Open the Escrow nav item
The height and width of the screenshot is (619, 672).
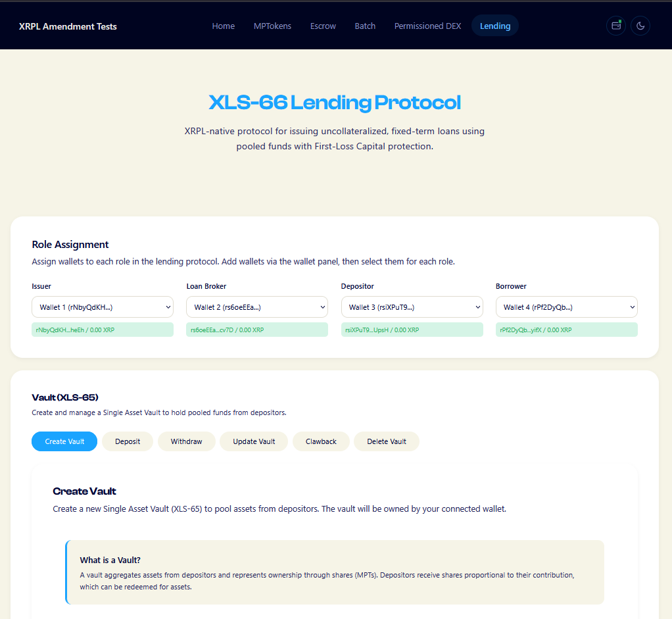[x=323, y=26]
